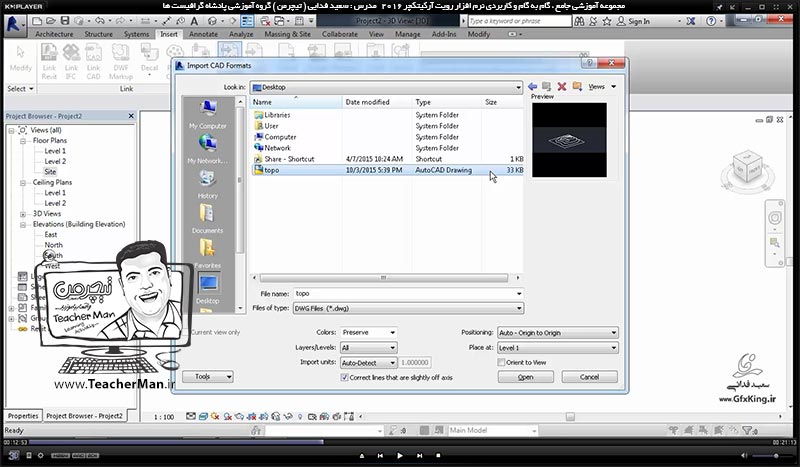800x467 pixels.
Task: Adjust the KMPlayer volume slider
Action: coord(771,456)
